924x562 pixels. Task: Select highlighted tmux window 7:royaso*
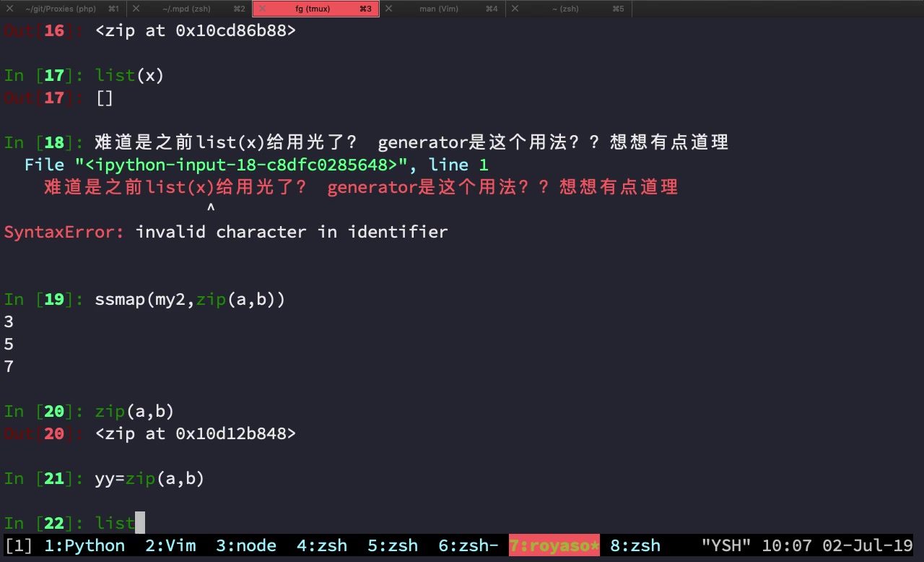pos(554,545)
